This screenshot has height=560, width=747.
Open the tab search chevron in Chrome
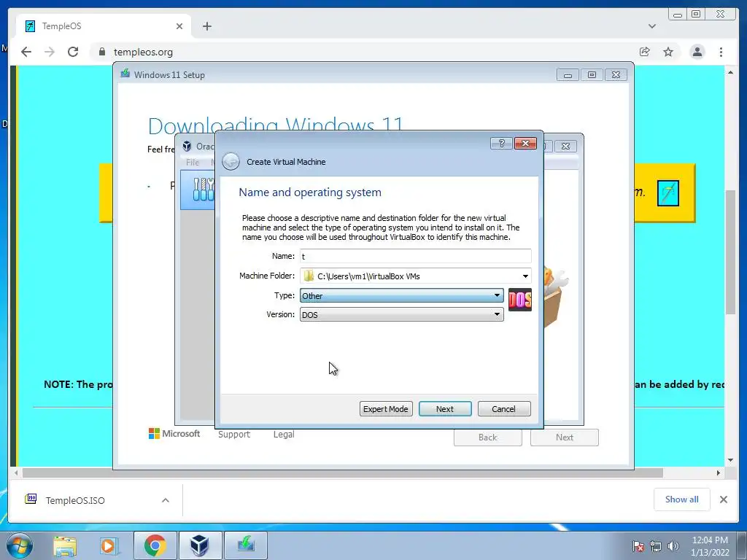click(652, 26)
